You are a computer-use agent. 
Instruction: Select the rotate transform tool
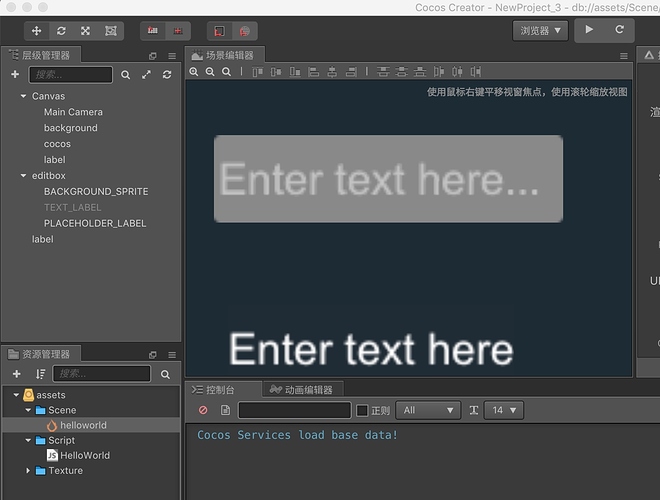61,31
